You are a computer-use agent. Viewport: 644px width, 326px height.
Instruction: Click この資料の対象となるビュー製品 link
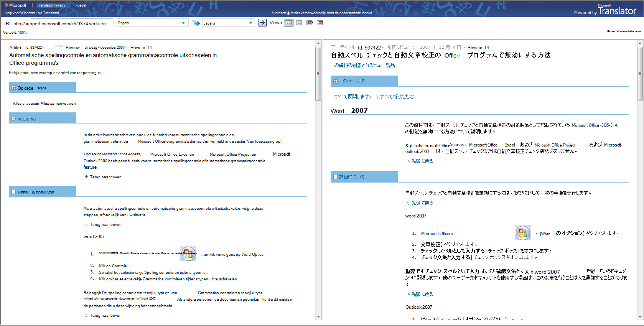pos(364,65)
